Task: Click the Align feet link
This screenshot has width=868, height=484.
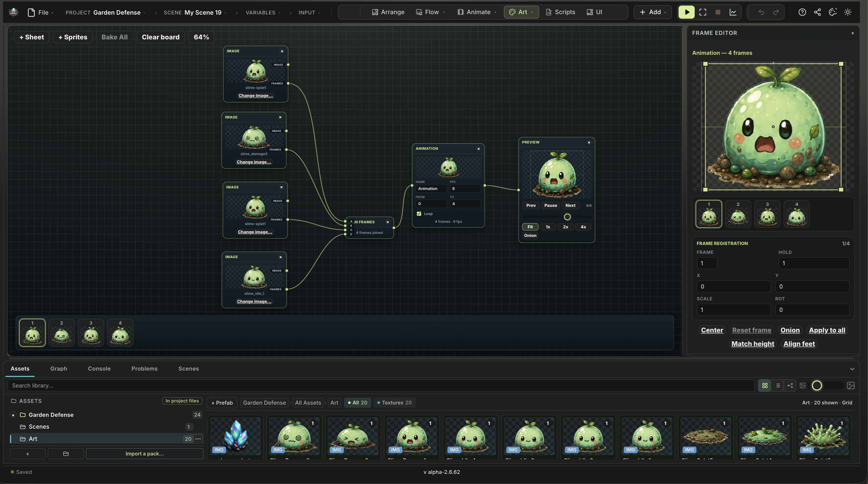Action: point(799,344)
